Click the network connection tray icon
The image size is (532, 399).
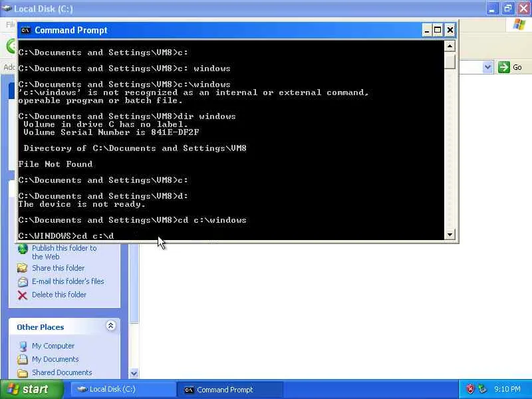(482, 389)
